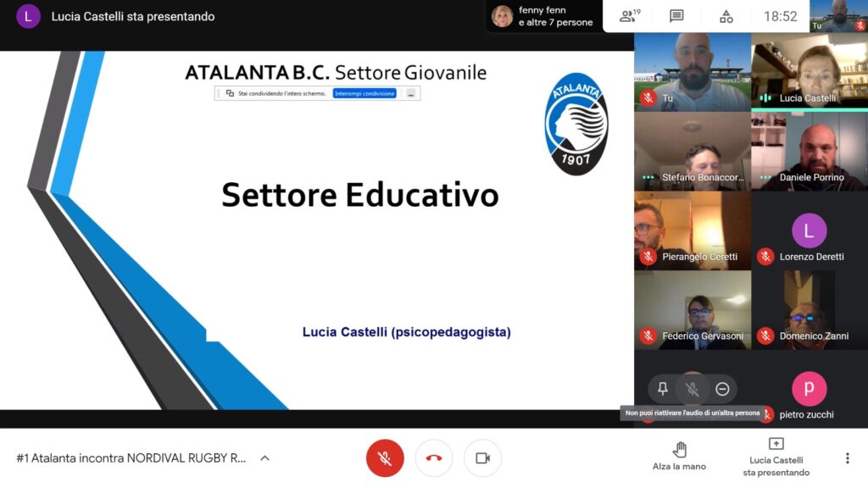This screenshot has width=868, height=488.
Task: Click the small self-view thumbnail in top-right corner
Action: 838,16
